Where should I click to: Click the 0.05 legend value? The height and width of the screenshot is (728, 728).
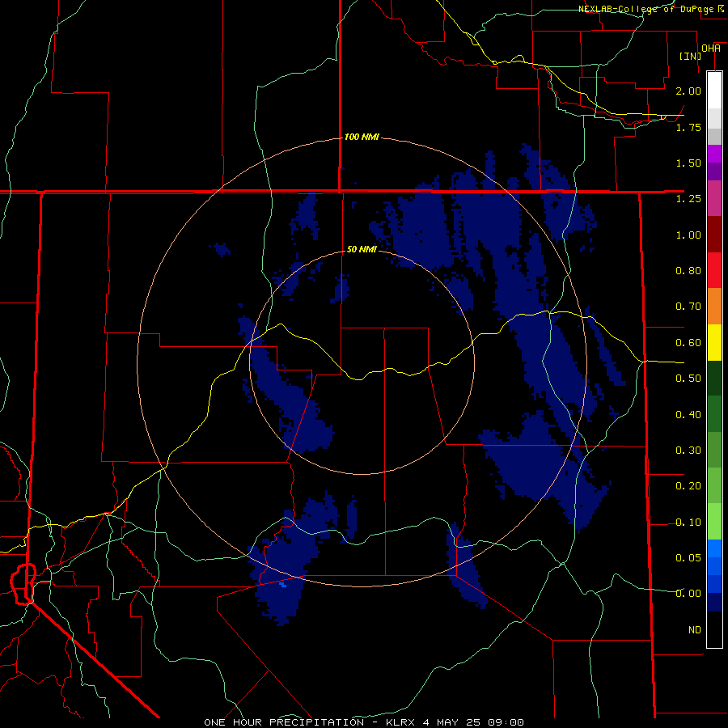click(x=688, y=558)
